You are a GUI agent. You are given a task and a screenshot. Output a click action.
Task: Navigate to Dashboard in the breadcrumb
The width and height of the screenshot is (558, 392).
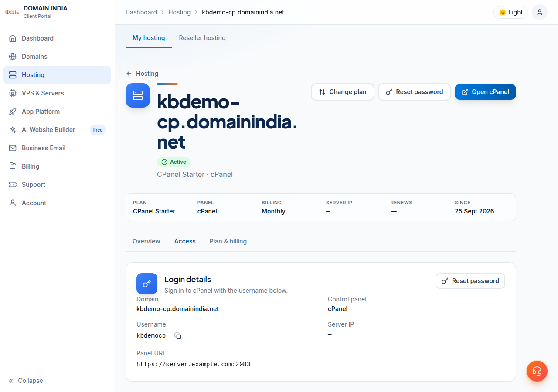pos(141,12)
